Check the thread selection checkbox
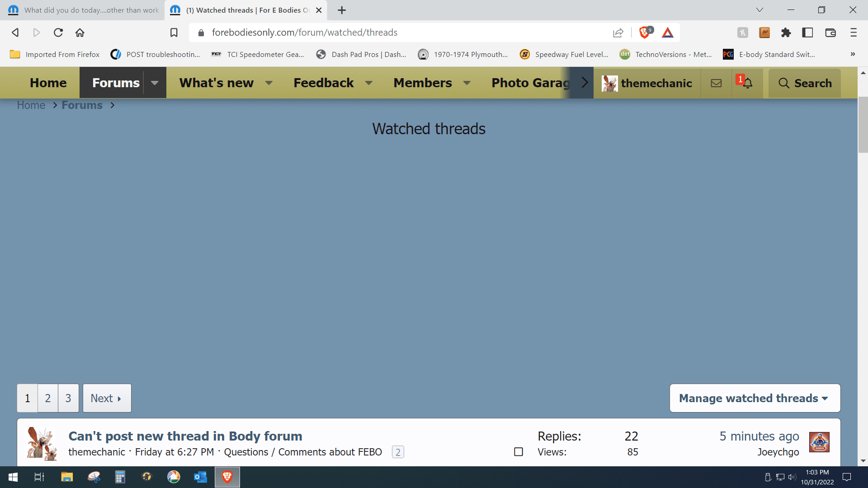868x488 pixels. [x=519, y=452]
